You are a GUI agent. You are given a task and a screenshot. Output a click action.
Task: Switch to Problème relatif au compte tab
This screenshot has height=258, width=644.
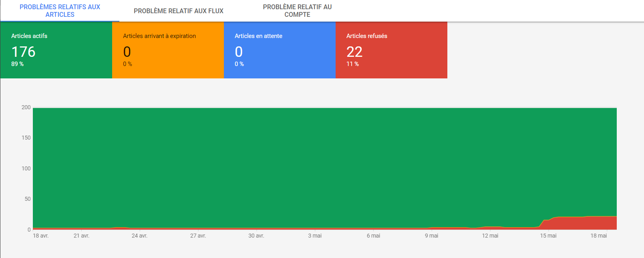tap(297, 11)
